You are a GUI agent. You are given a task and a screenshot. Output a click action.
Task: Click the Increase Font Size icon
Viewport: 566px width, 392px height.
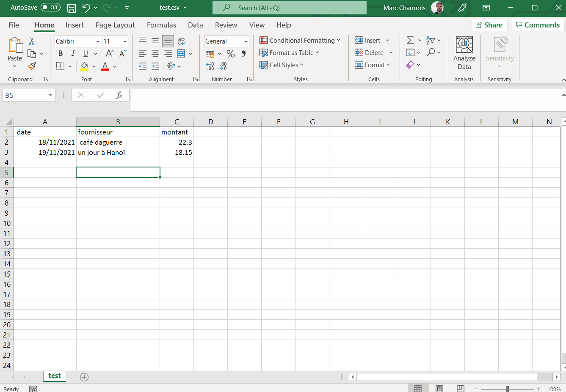click(110, 53)
